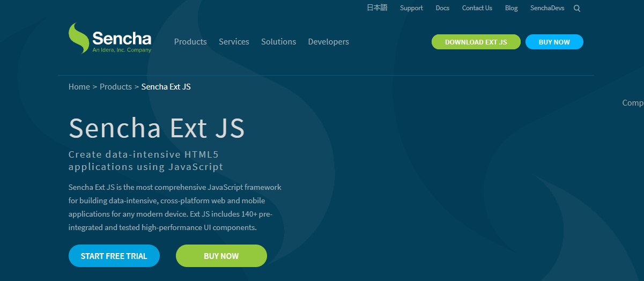The image size is (644, 281).
Task: Click green Buy Now button below description
Action: [x=221, y=256]
